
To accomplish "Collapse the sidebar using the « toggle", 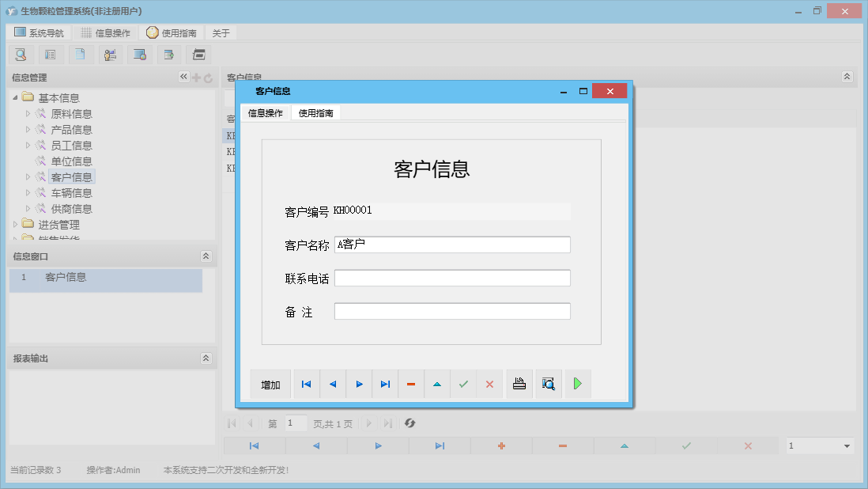I will 183,77.
